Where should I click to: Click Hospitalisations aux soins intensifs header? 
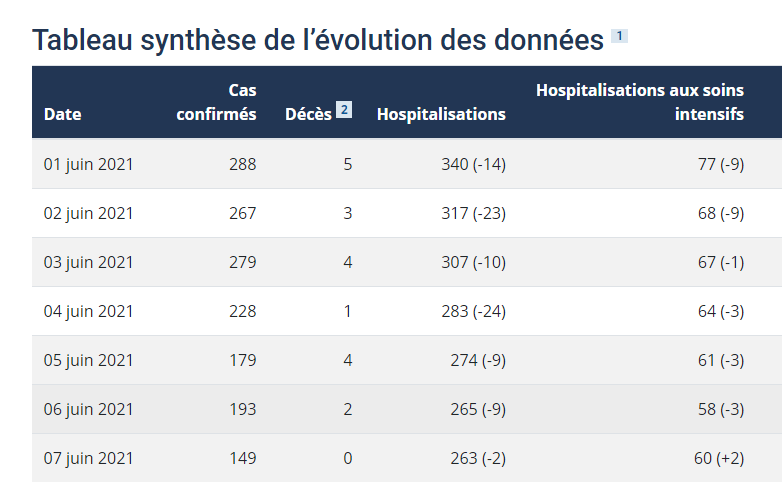640,102
